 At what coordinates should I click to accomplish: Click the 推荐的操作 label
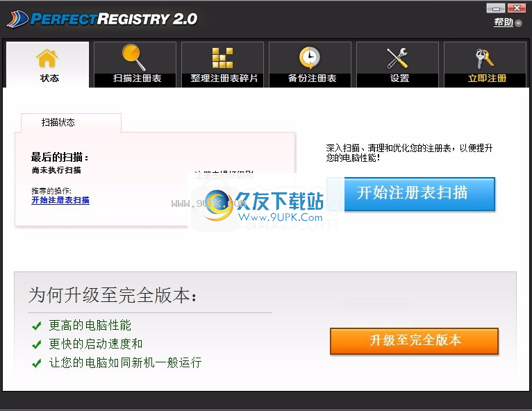tap(51, 191)
